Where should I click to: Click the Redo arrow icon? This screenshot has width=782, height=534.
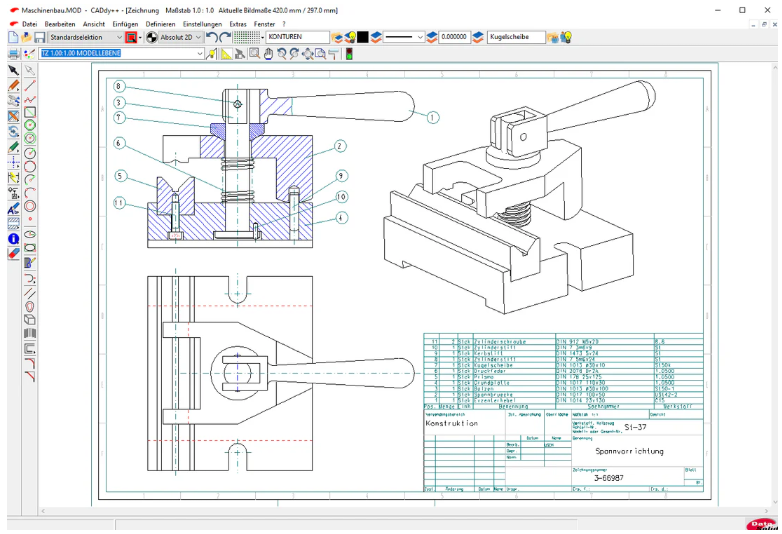226,37
